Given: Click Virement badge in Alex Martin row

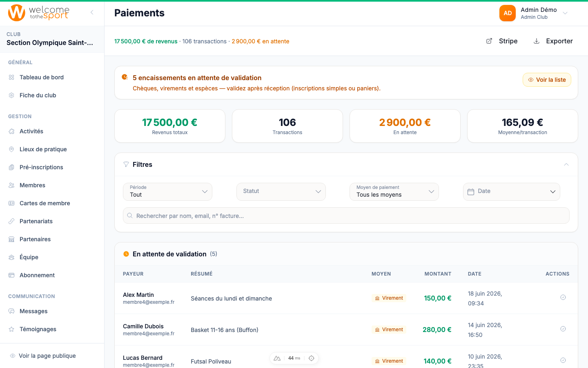Looking at the screenshot, I should [x=389, y=298].
